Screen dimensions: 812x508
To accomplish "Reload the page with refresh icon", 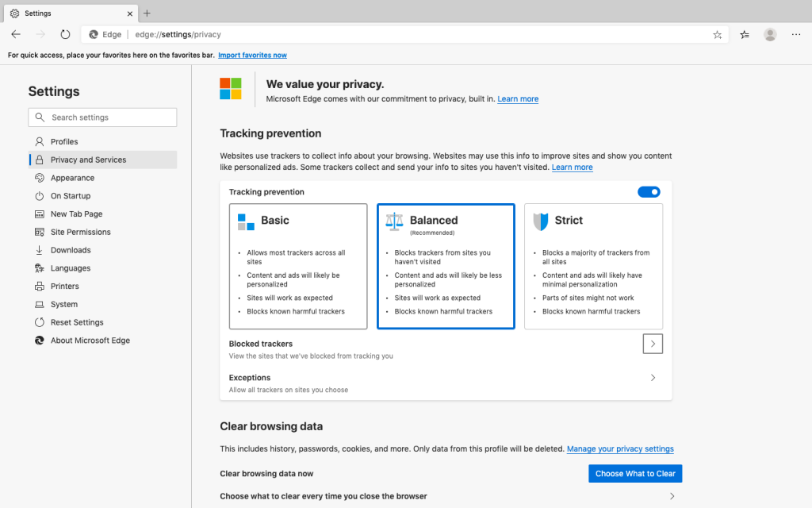I will [65, 34].
